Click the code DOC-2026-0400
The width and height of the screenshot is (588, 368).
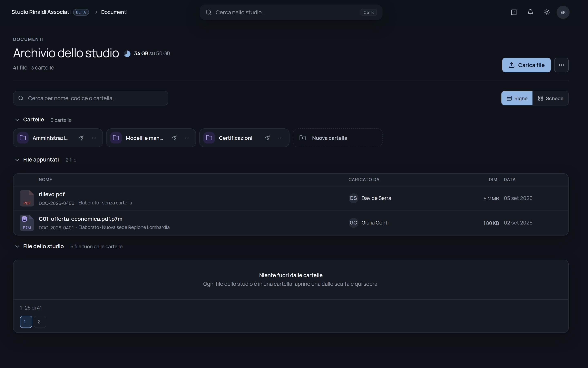tap(56, 203)
